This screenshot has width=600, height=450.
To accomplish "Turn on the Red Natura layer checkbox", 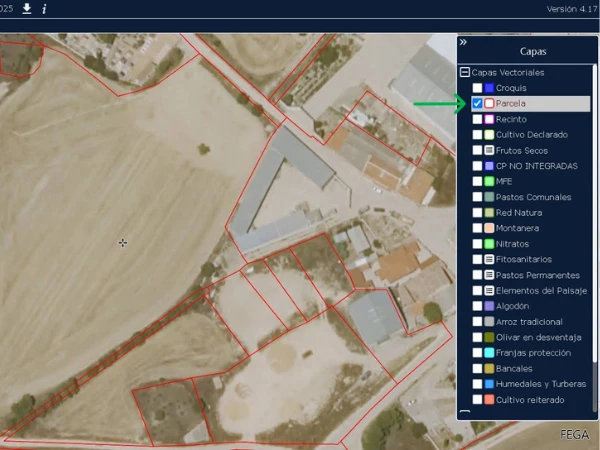I will point(477,213).
